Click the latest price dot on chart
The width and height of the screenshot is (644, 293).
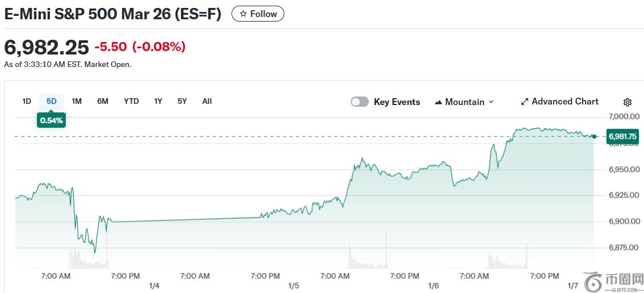[594, 136]
